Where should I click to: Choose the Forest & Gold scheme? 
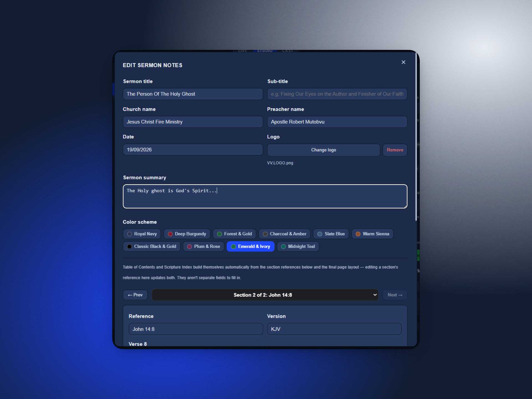pyautogui.click(x=234, y=234)
